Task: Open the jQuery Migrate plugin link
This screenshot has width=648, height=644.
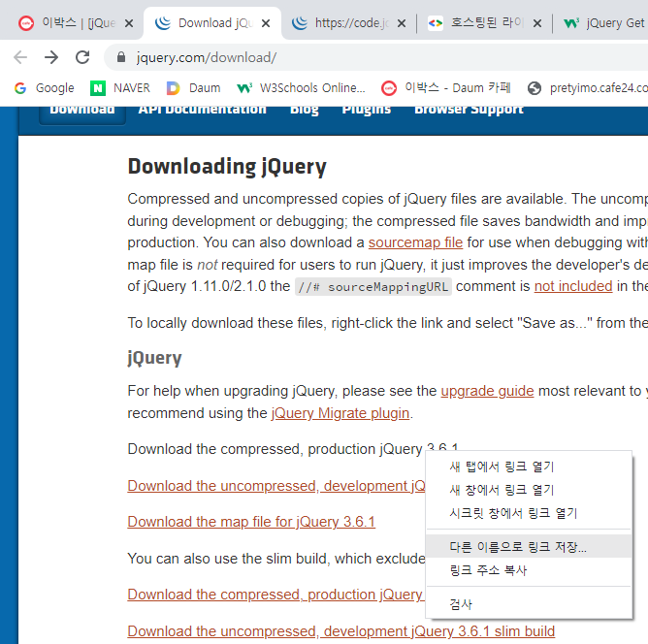Action: [340, 413]
